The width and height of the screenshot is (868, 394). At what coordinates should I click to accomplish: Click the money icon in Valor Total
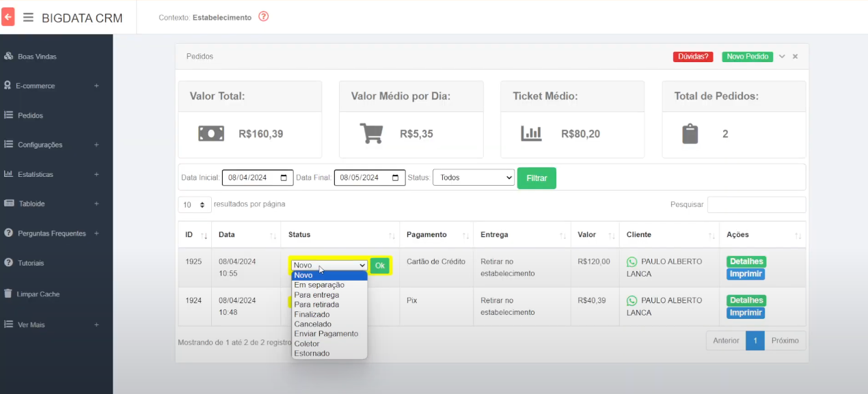(211, 134)
